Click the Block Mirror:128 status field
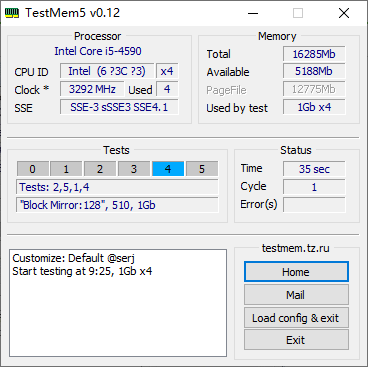Viewport: 368px width, 367px height. tap(117, 205)
